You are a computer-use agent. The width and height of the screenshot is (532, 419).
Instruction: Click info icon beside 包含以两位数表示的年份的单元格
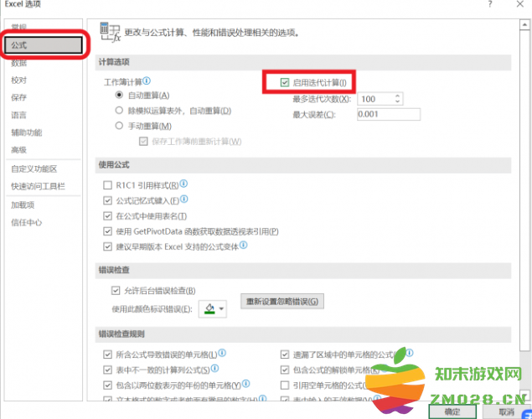[x=245, y=384]
